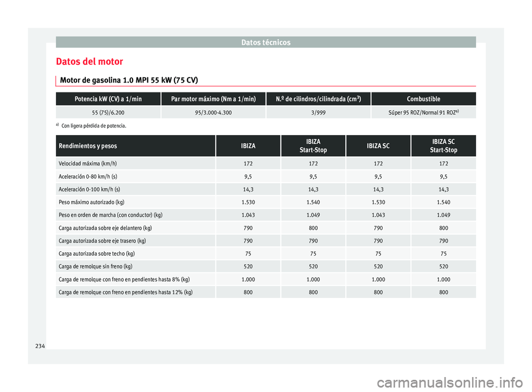The height and width of the screenshot is (392, 532).
Task: Select 'Carga autorizada sobre eje trasero (kg)' label
Action: click(x=103, y=241)
